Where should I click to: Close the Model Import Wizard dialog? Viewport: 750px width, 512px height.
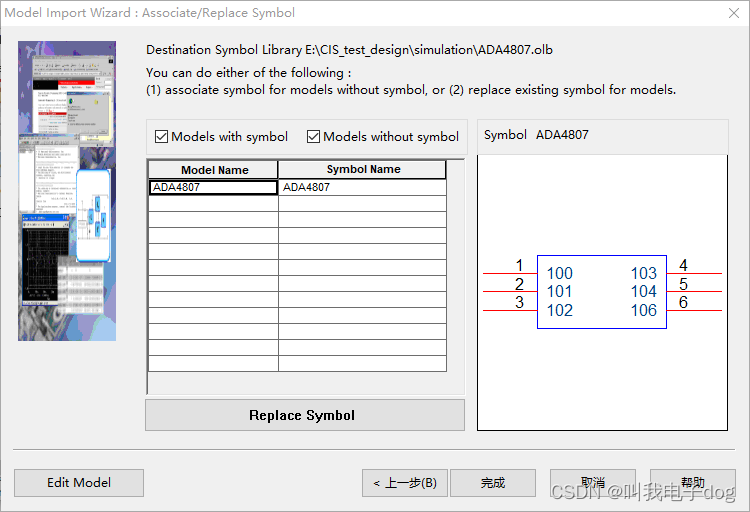click(734, 13)
